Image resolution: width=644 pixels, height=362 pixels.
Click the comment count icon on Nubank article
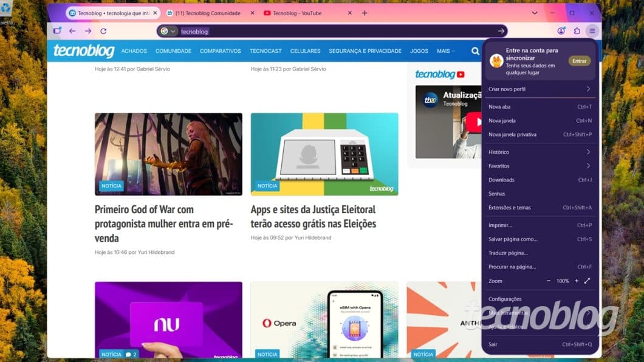131,354
